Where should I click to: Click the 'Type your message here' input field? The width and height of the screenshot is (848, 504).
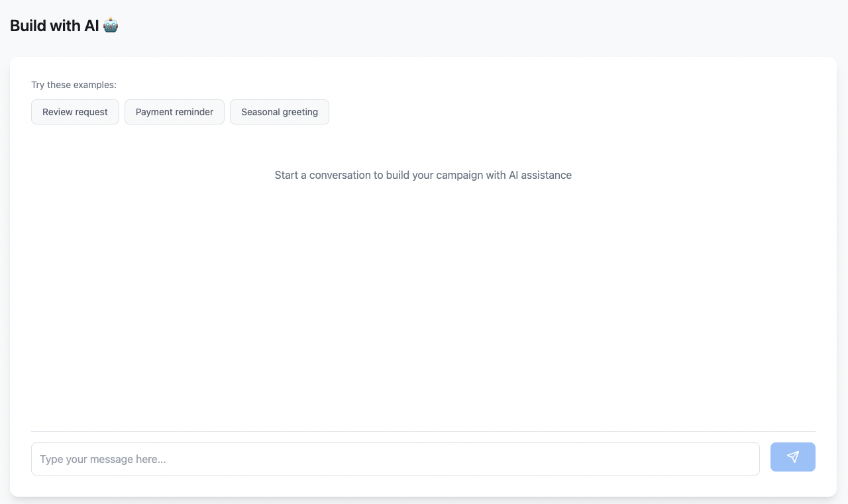tap(396, 459)
